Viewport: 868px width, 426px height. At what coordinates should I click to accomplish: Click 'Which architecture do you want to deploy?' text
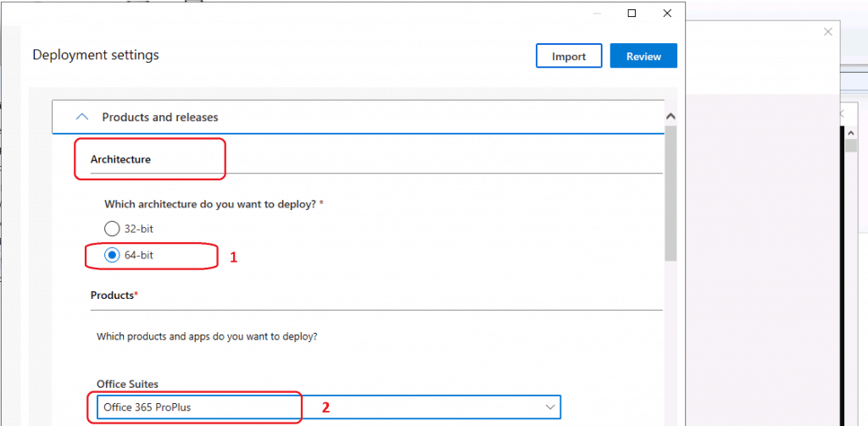[214, 203]
